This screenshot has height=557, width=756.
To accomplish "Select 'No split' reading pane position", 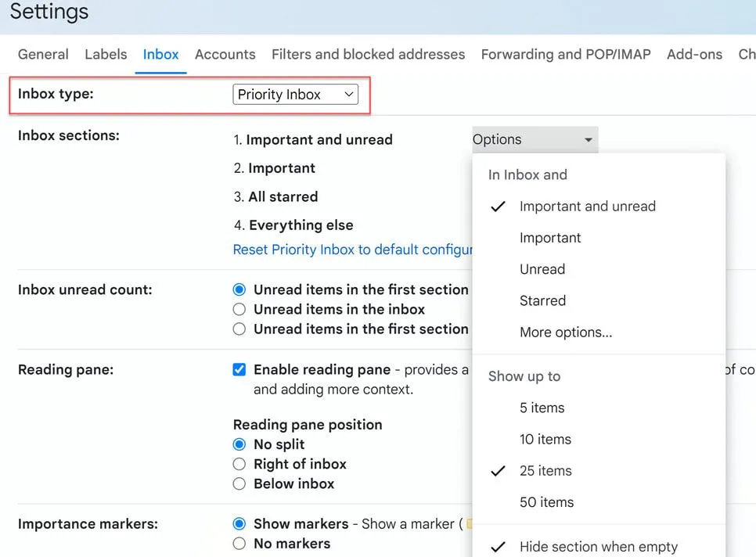I will 239,444.
